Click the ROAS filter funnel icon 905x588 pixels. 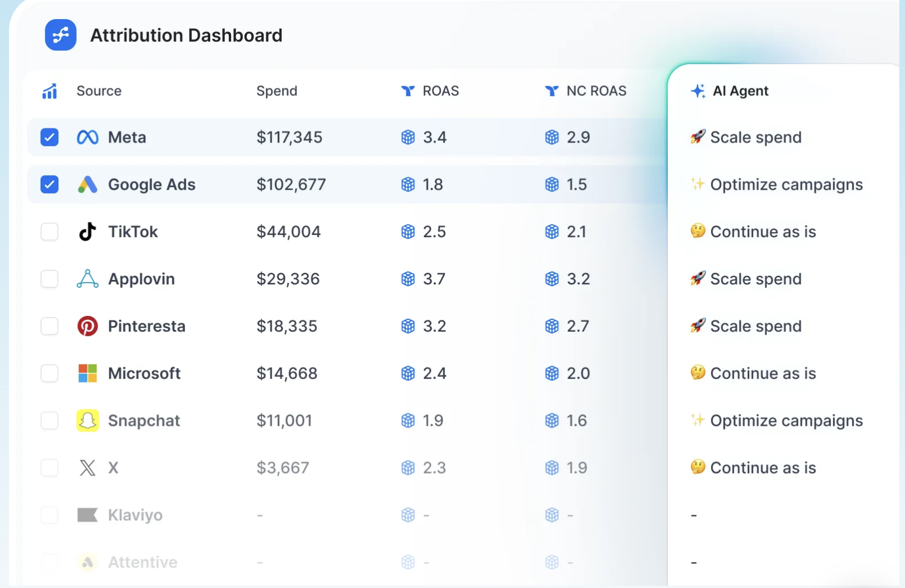pos(408,91)
